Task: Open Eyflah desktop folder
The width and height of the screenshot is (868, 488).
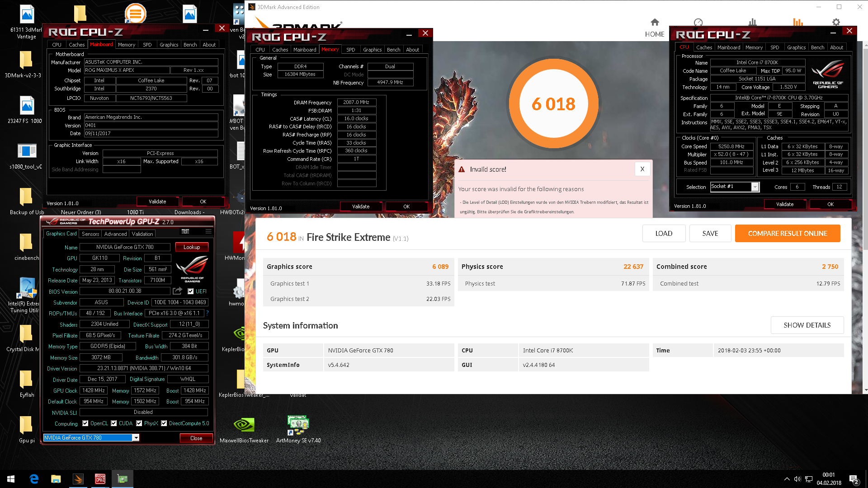Action: (x=27, y=384)
